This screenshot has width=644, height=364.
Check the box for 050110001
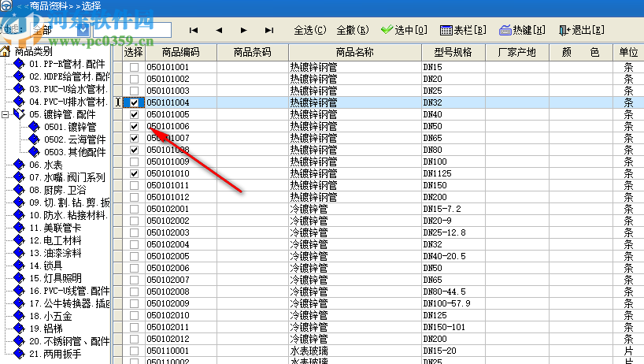tap(135, 351)
